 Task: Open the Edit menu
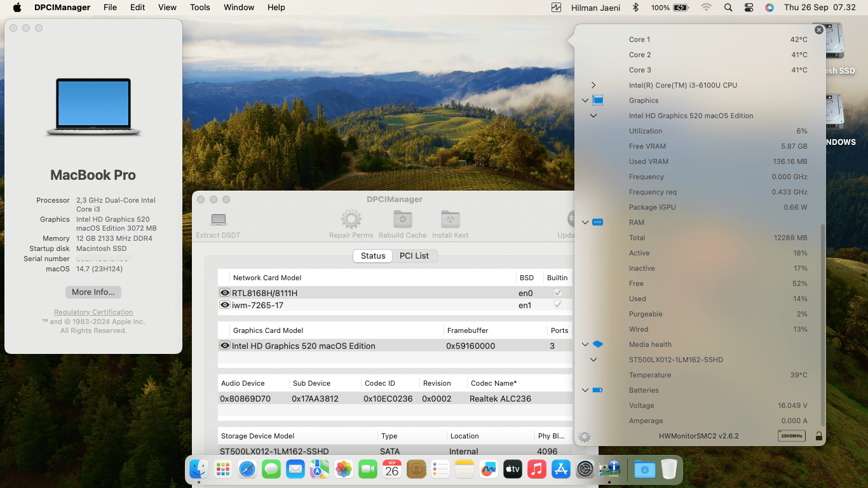[x=137, y=8]
